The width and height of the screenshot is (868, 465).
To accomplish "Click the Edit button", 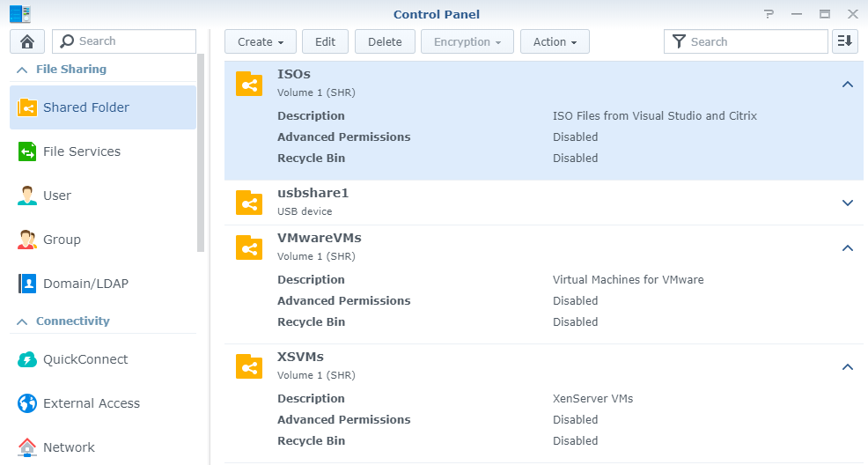I will (325, 41).
